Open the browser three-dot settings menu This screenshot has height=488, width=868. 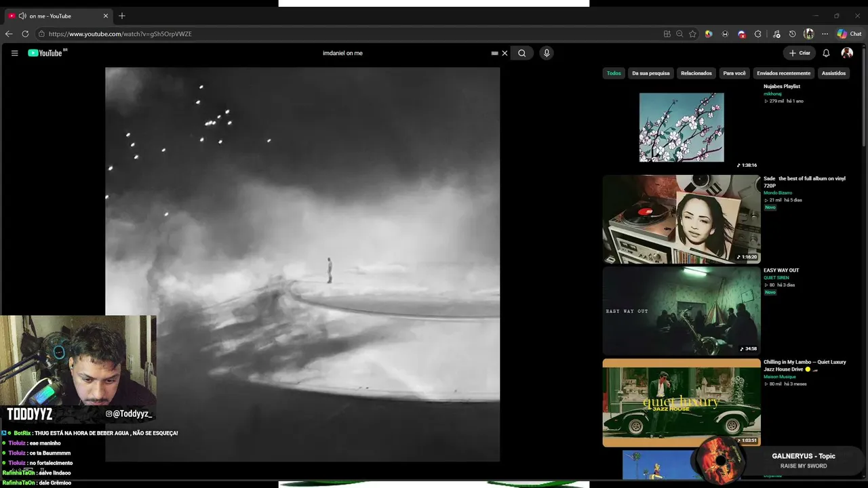click(825, 34)
